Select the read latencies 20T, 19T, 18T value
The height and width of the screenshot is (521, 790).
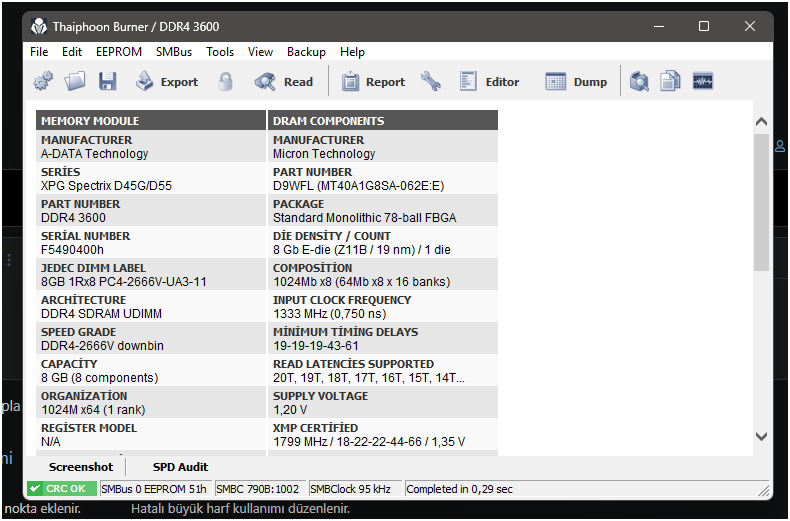point(369,378)
